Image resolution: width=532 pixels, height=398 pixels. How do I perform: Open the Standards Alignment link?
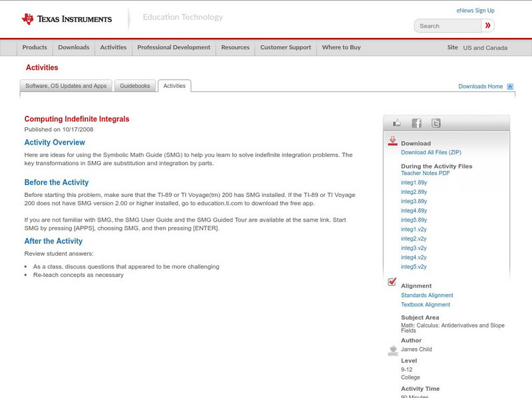coord(427,296)
